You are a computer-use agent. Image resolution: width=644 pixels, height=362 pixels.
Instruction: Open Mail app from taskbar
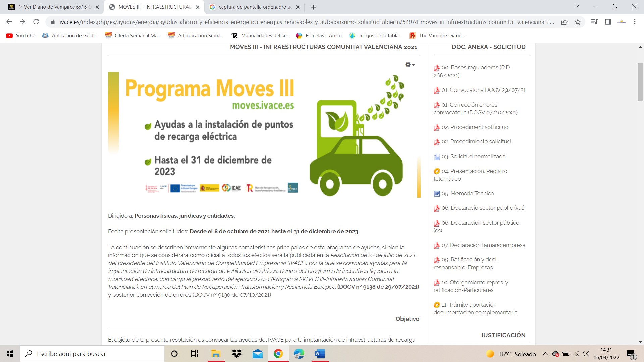(258, 354)
